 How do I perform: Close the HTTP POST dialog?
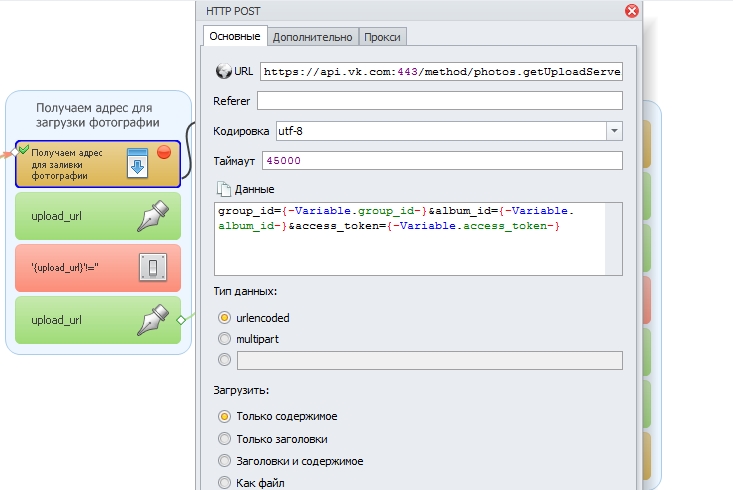631,11
